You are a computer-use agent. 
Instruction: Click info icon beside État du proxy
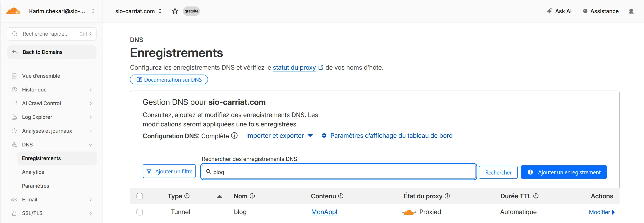[447, 196]
